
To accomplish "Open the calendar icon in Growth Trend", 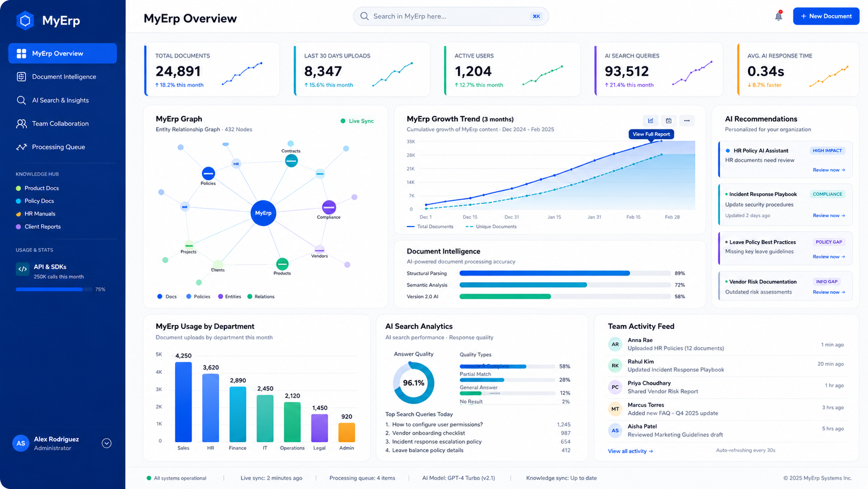I will [x=669, y=121].
